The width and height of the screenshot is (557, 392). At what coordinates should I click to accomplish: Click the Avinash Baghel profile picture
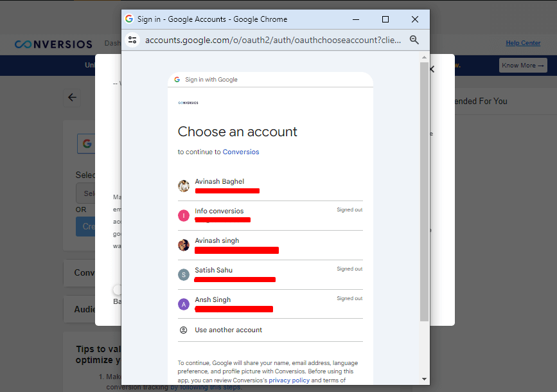pos(184,186)
